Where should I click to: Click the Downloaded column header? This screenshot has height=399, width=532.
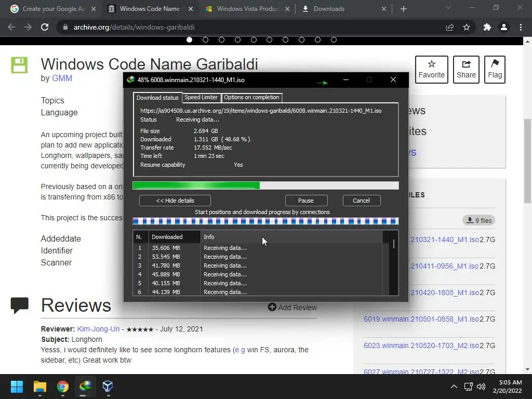click(x=175, y=237)
